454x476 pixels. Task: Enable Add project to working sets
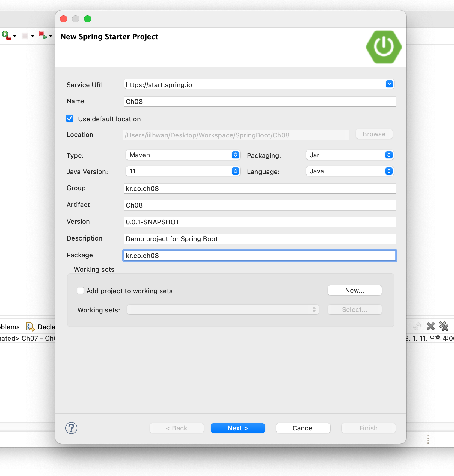pyautogui.click(x=80, y=290)
